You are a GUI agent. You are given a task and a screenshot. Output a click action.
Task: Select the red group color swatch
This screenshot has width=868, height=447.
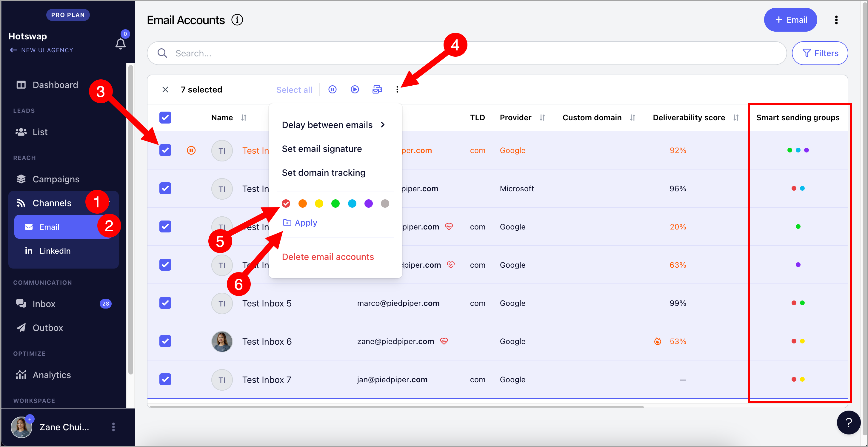[286, 204]
